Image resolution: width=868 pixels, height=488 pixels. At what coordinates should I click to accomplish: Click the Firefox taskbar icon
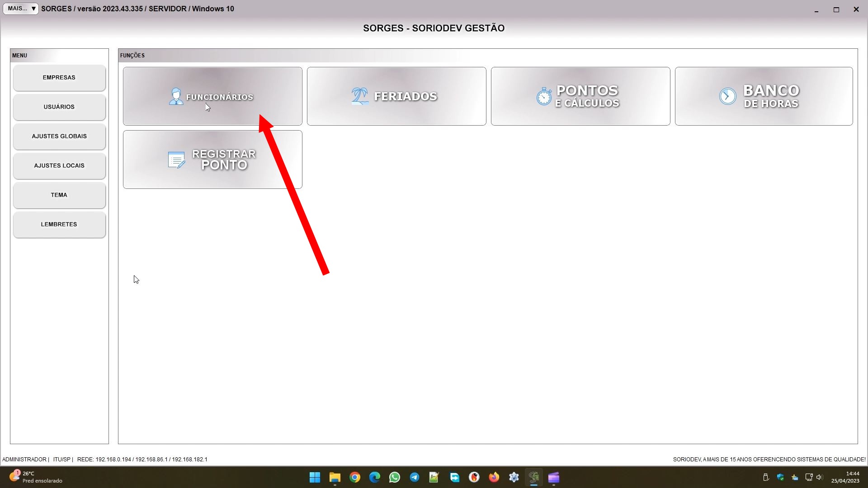494,477
